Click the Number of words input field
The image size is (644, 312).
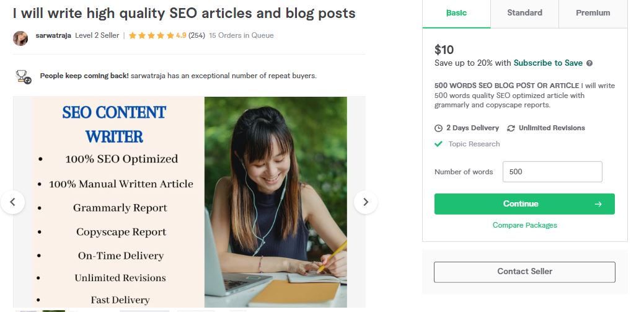[x=552, y=172]
